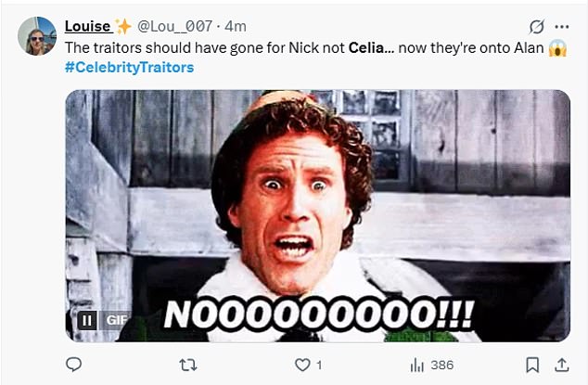This screenshot has height=385, width=588.
Task: Open the #CelebrityTraitors hashtag
Action: [130, 68]
